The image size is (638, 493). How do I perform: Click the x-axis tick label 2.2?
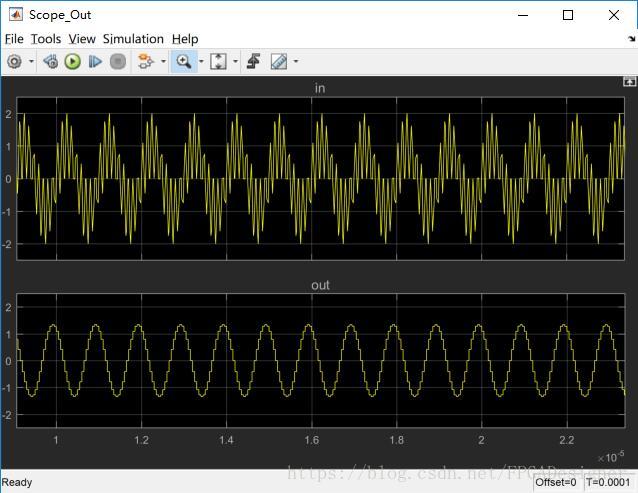pyautogui.click(x=567, y=440)
